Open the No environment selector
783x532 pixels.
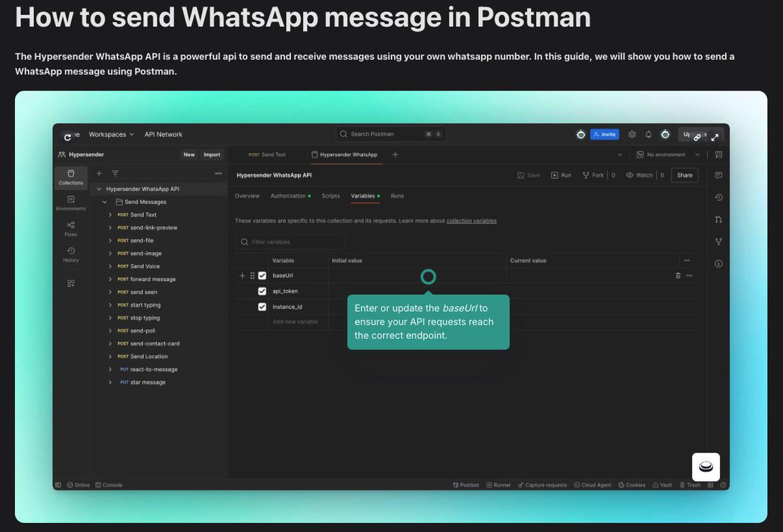pyautogui.click(x=668, y=155)
